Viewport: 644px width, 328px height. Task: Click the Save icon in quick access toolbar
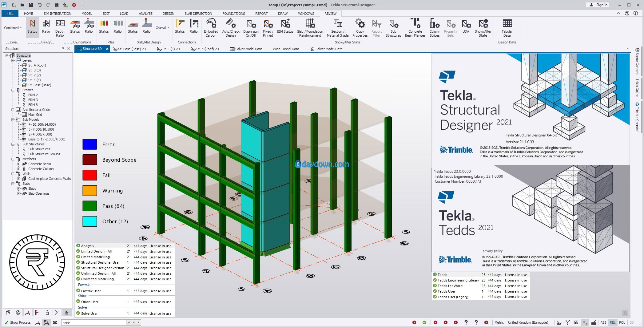31,5
